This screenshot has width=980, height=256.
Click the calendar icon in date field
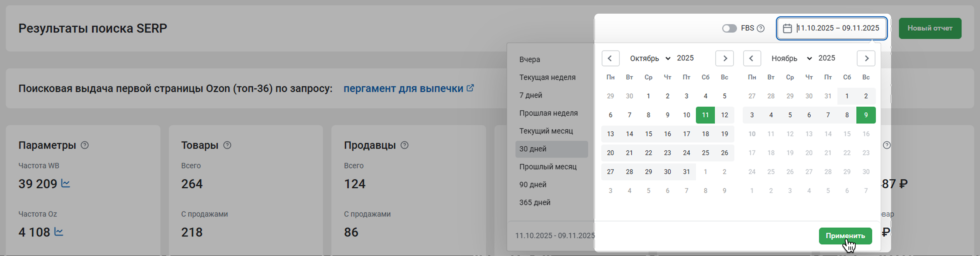(x=787, y=29)
